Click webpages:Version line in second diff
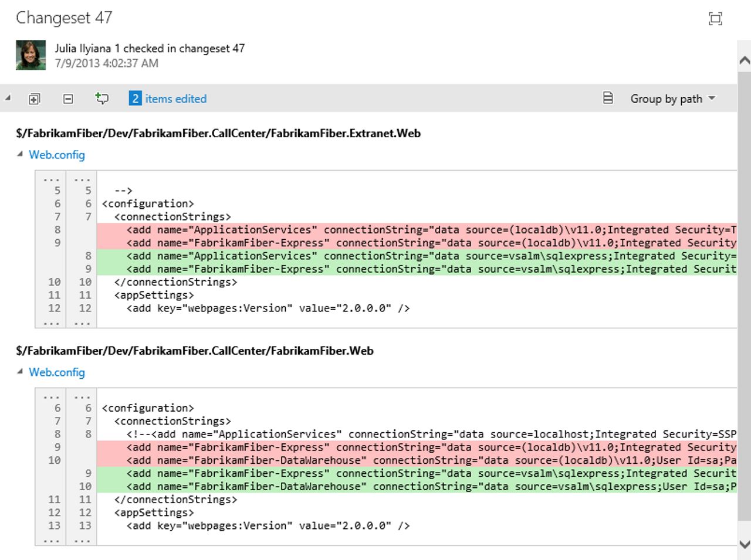751x560 pixels. tap(268, 525)
